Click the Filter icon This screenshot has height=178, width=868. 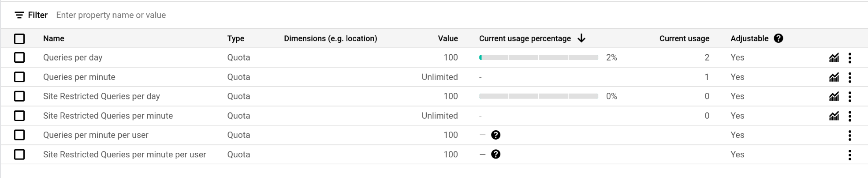(19, 15)
